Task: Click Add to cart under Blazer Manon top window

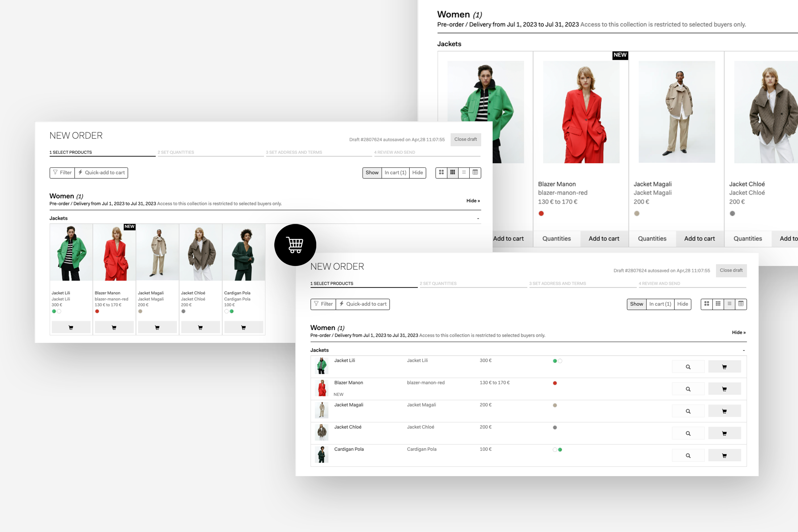Action: point(604,239)
